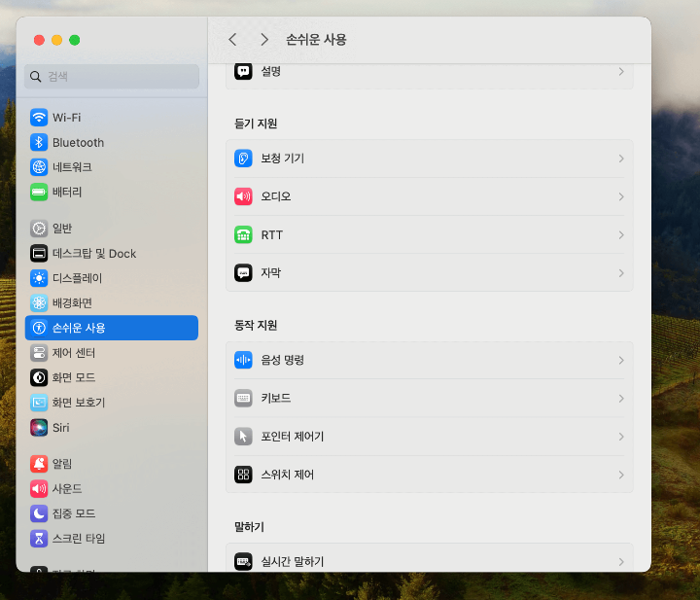The image size is (700, 600).
Task: Go forward with the right arrow
Action: point(264,39)
